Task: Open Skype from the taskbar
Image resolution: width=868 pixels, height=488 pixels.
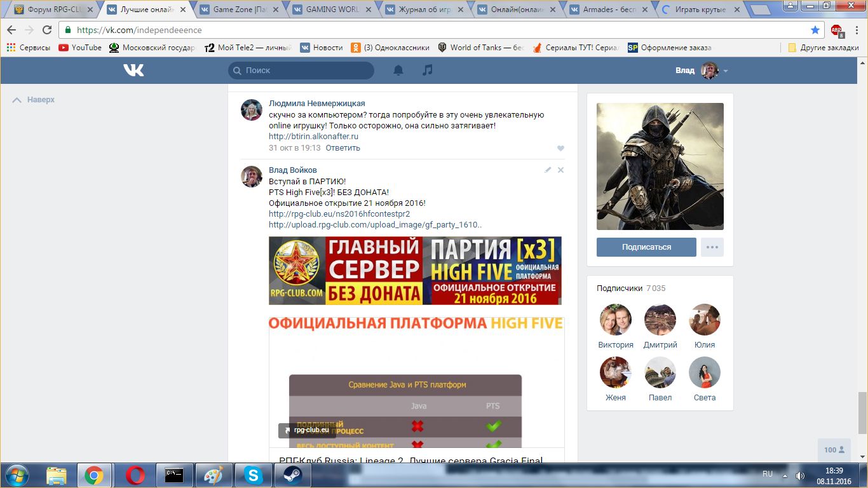Action: click(x=254, y=475)
